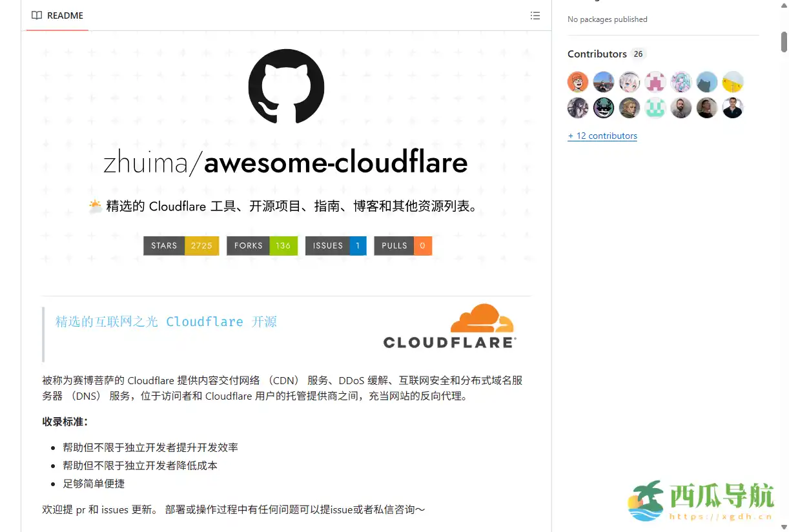Viewport: 789px width, 532px height.
Task: Click the open book icon beside README
Action: point(37,15)
